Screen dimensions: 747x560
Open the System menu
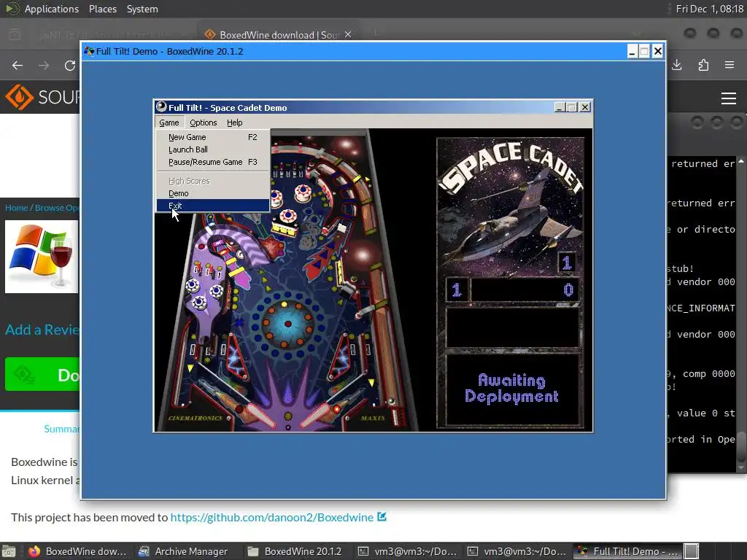(142, 9)
